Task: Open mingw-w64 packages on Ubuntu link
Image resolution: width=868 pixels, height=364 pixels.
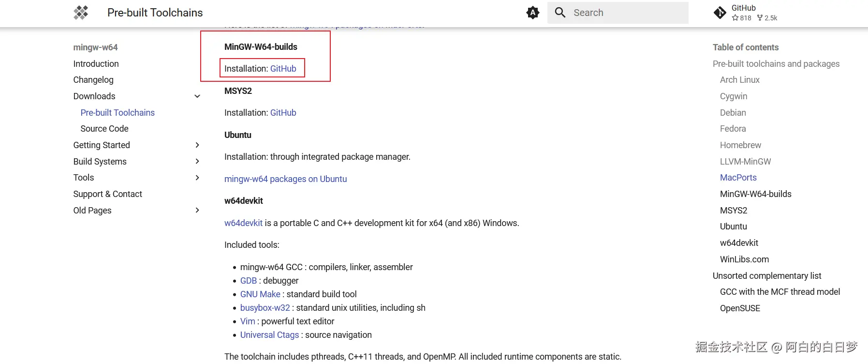Action: 285,179
